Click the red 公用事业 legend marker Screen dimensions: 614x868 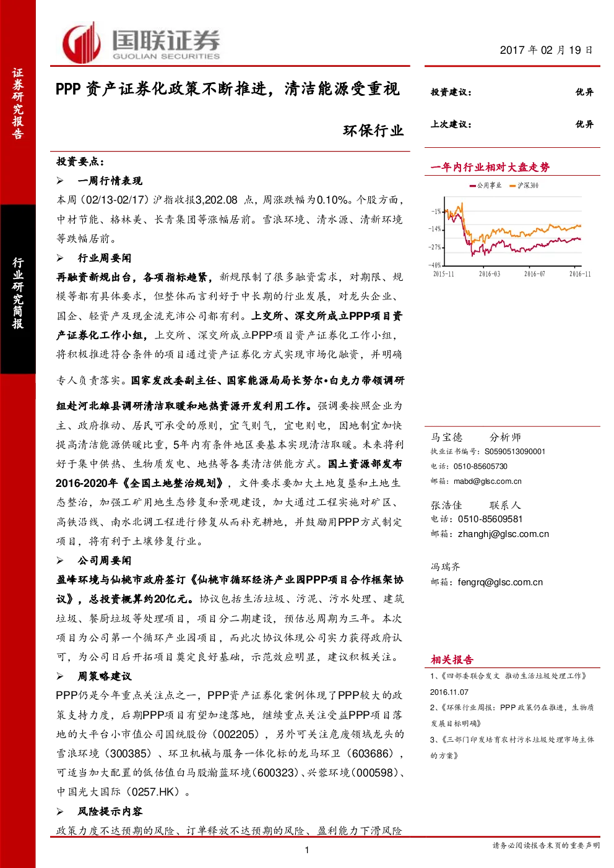[x=473, y=186]
